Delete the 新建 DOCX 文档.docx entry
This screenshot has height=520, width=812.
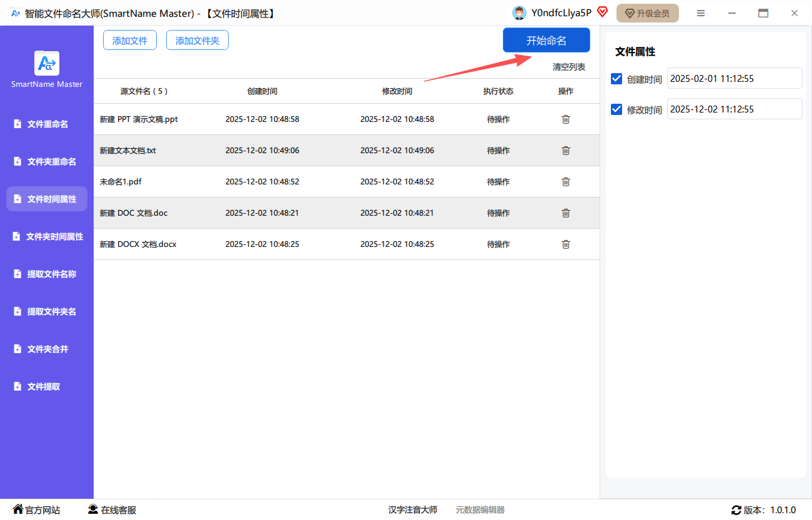point(566,244)
